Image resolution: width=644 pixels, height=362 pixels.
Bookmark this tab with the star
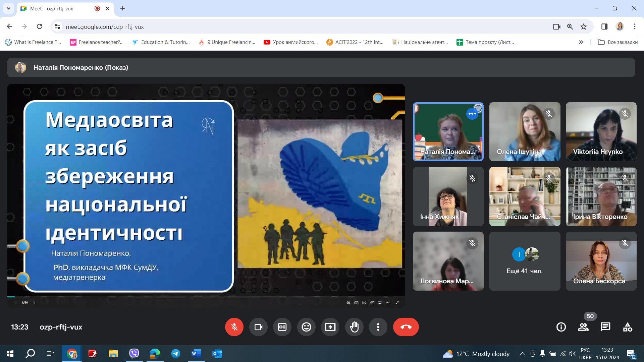[x=584, y=26]
